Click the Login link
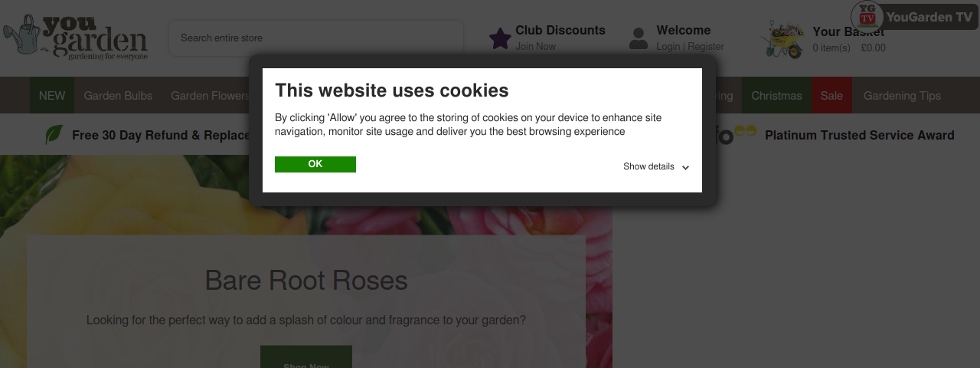 pos(668,47)
